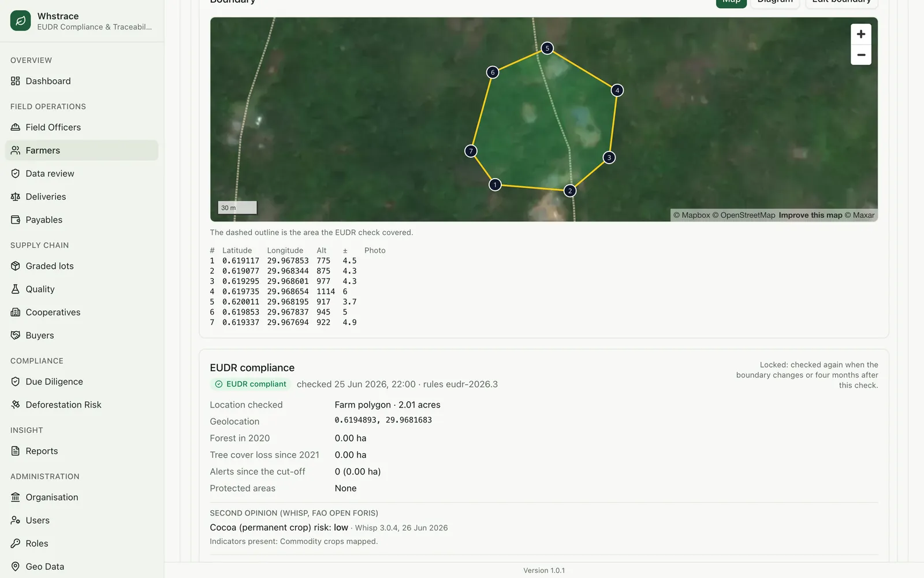The height and width of the screenshot is (578, 924).
Task: Click the Farmers people icon
Action: (x=16, y=150)
